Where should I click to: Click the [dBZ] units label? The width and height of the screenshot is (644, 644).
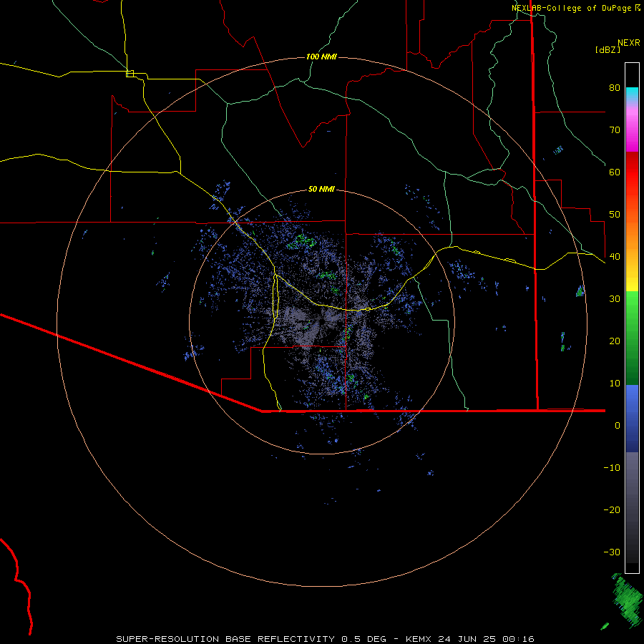tap(608, 49)
